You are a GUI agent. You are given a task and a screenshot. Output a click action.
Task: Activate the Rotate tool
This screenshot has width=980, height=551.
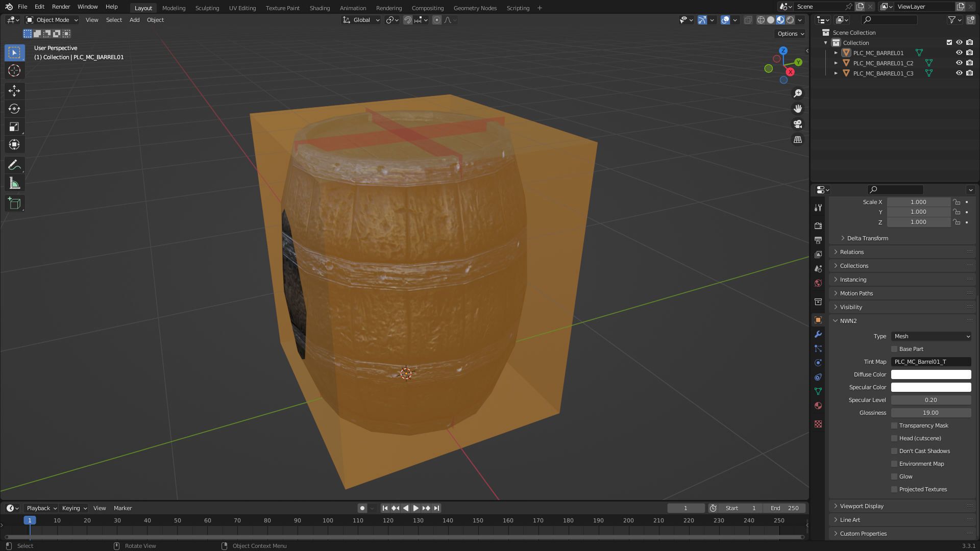point(14,109)
